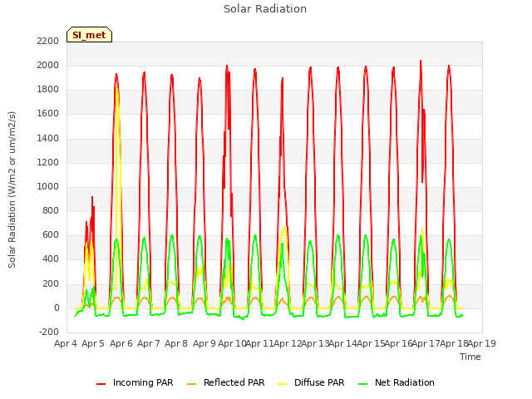Click the 1800 y-axis tick label

click(48, 90)
